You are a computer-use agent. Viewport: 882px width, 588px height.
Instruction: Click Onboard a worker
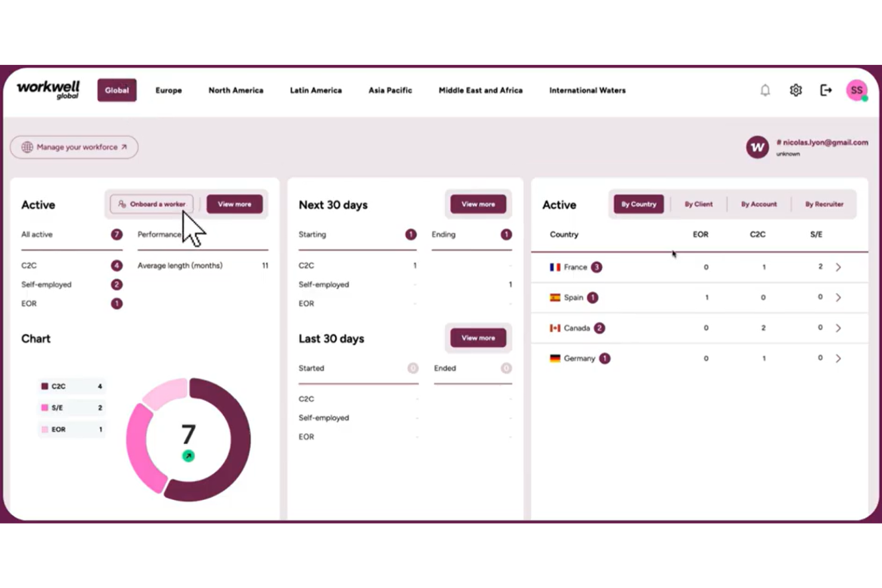pyautogui.click(x=151, y=204)
